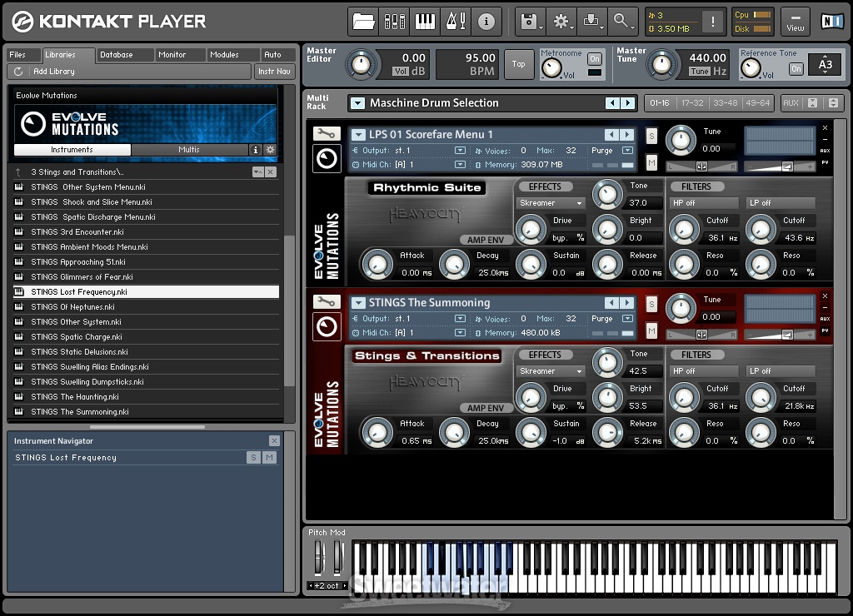Viewport: 853px width, 616px height.
Task: Click the panic exclamation button
Action: [x=713, y=22]
